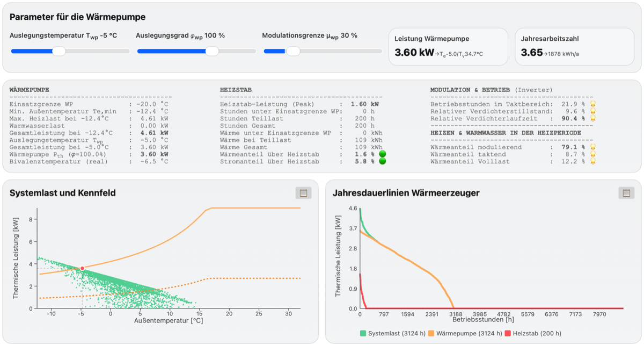Screen dimensions: 644x345
Task: Click the Auslegungstemperatur slider handle
Action: point(58,51)
